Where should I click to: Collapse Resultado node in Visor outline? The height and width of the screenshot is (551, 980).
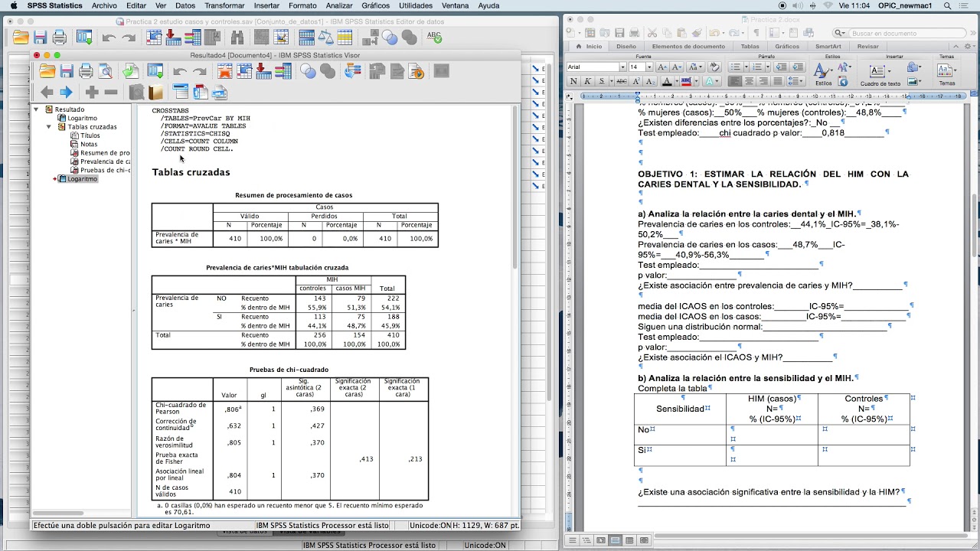coord(36,109)
